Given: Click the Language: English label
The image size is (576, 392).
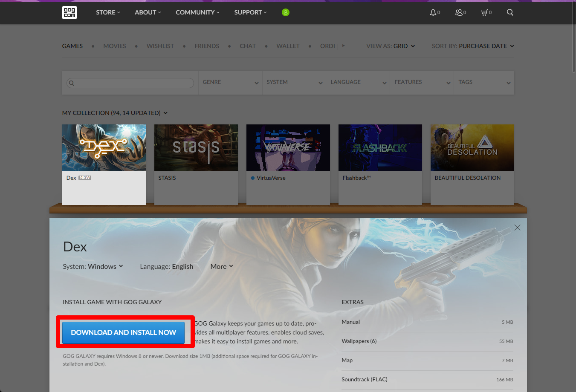Looking at the screenshot, I should (x=167, y=266).
